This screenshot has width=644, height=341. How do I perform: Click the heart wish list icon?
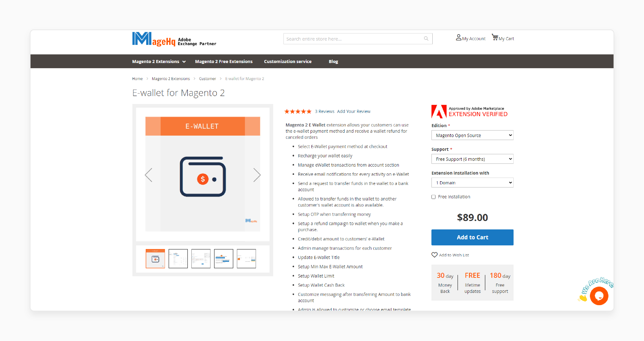click(434, 255)
